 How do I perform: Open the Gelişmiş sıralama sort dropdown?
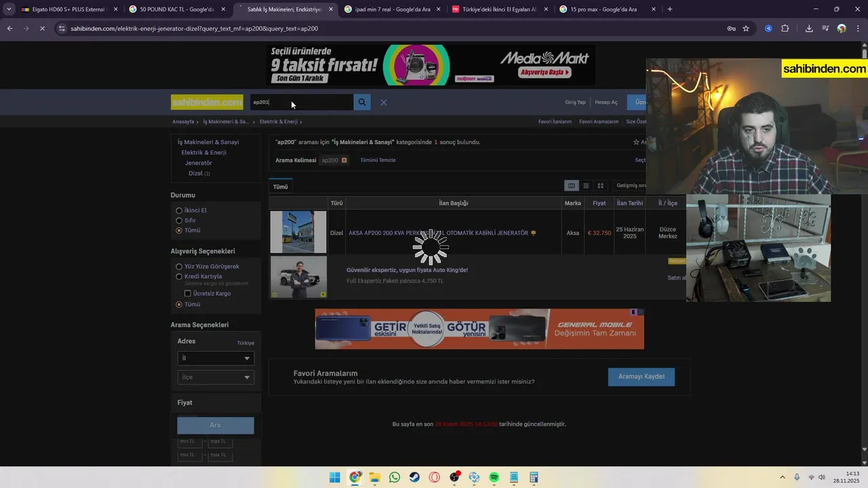[x=631, y=186]
